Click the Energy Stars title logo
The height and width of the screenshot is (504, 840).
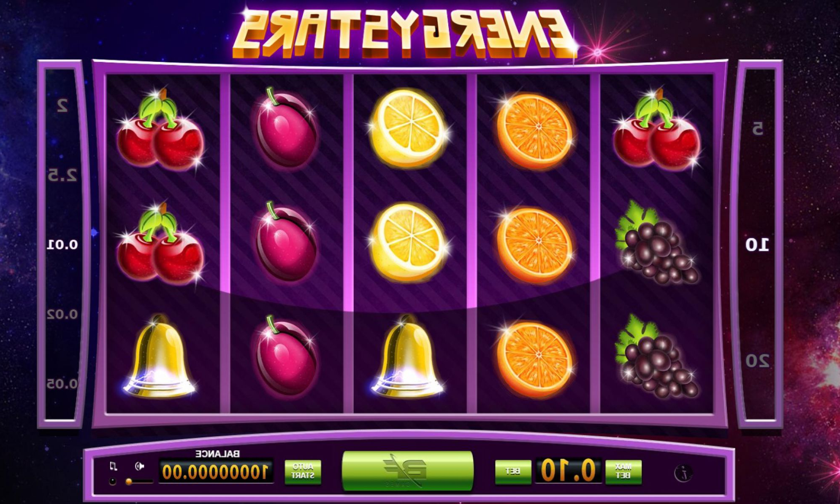(x=405, y=33)
